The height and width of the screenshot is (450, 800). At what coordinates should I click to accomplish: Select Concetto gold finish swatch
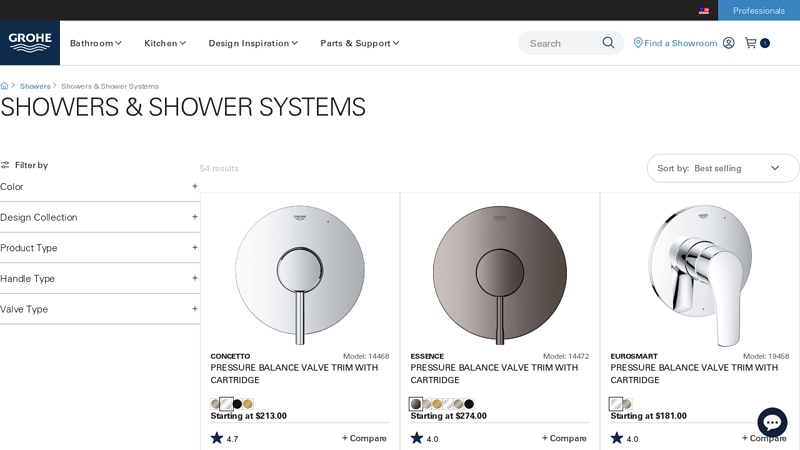point(248,404)
